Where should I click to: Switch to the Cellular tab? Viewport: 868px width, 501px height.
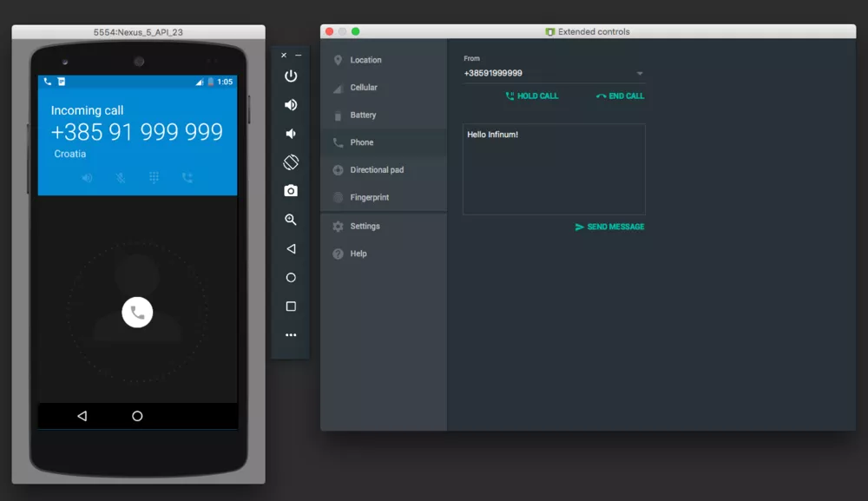click(364, 88)
